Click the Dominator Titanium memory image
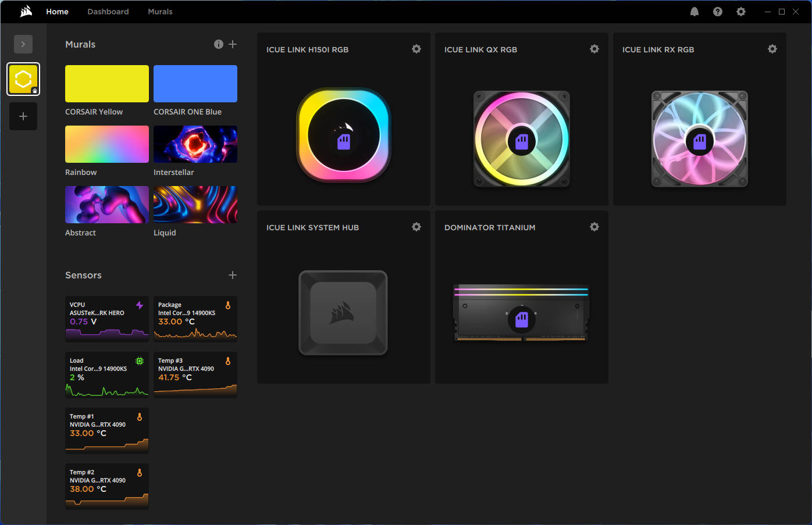 [521, 313]
